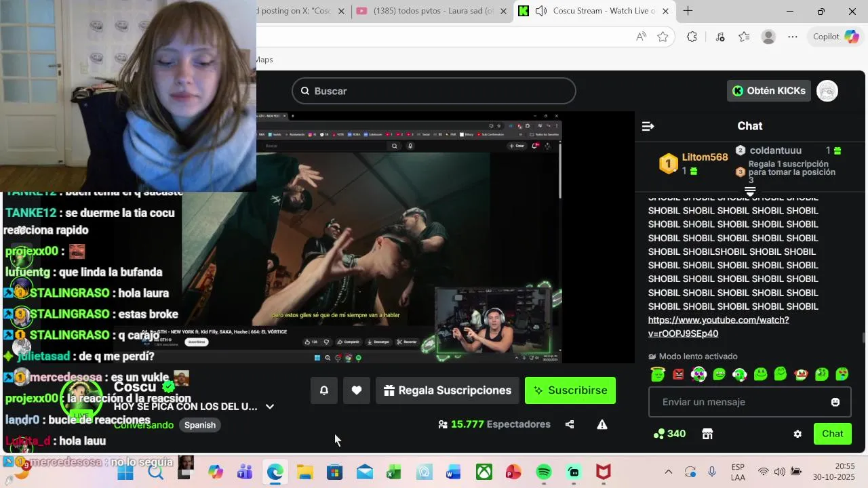This screenshot has height=488, width=868.
Task: Collapse the chat panel with the arrow icon
Action: pos(648,126)
